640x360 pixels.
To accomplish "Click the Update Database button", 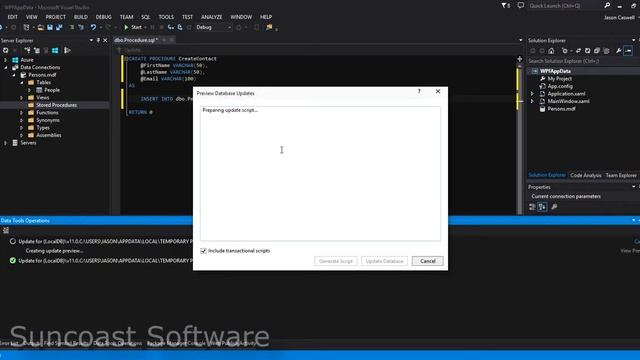I will pos(384,261).
